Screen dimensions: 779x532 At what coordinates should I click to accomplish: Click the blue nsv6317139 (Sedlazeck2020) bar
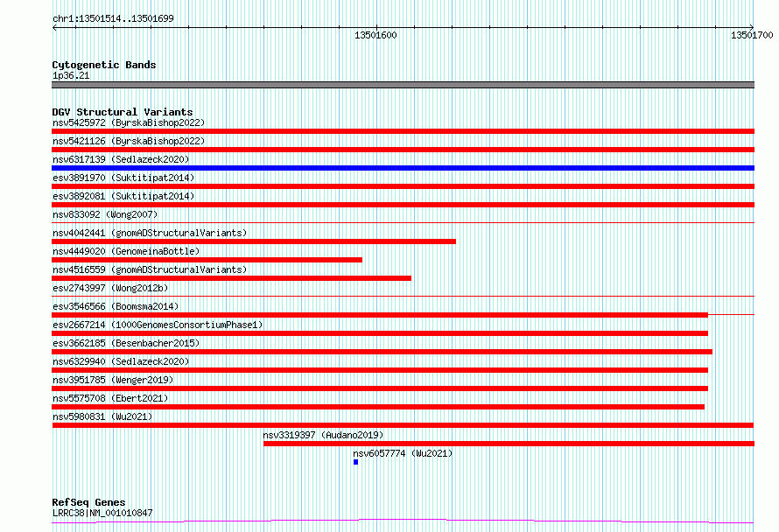(x=403, y=168)
